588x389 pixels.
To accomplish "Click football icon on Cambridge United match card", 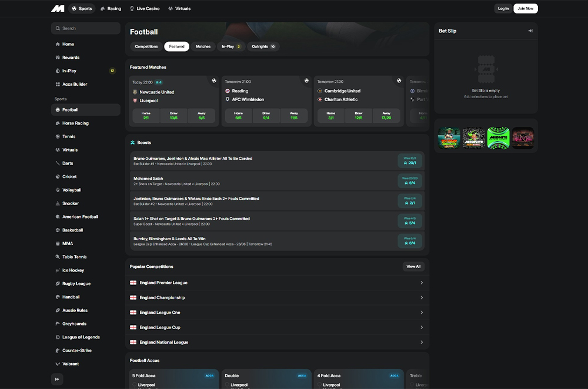I will [x=399, y=81].
